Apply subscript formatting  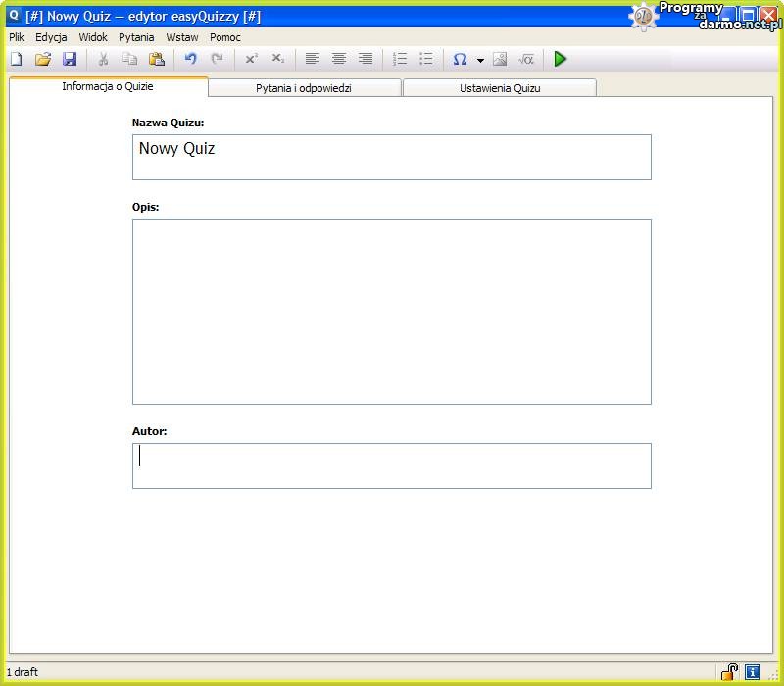tap(278, 59)
